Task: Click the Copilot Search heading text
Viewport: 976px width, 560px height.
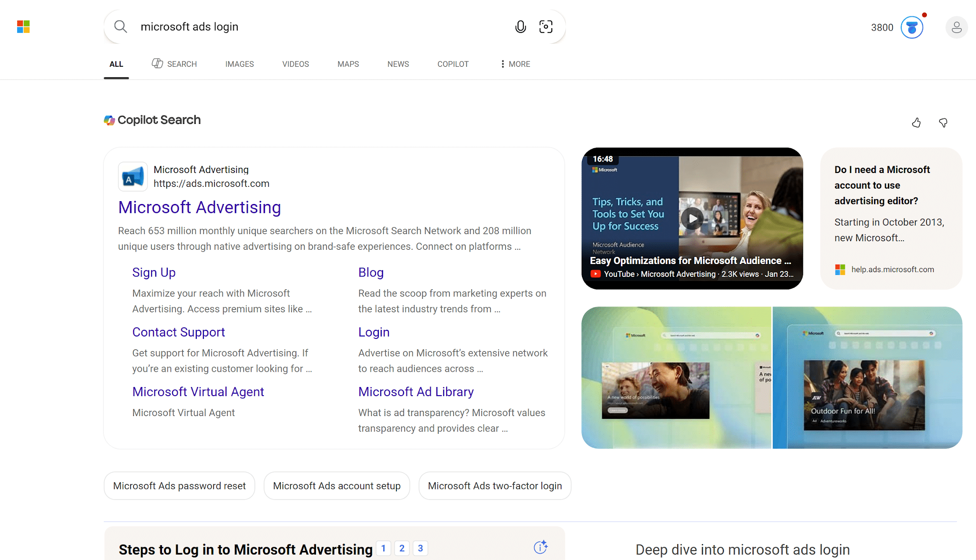Action: tap(159, 120)
